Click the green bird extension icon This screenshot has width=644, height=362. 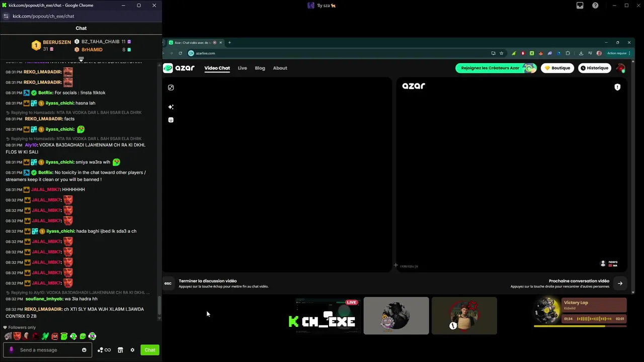514,53
